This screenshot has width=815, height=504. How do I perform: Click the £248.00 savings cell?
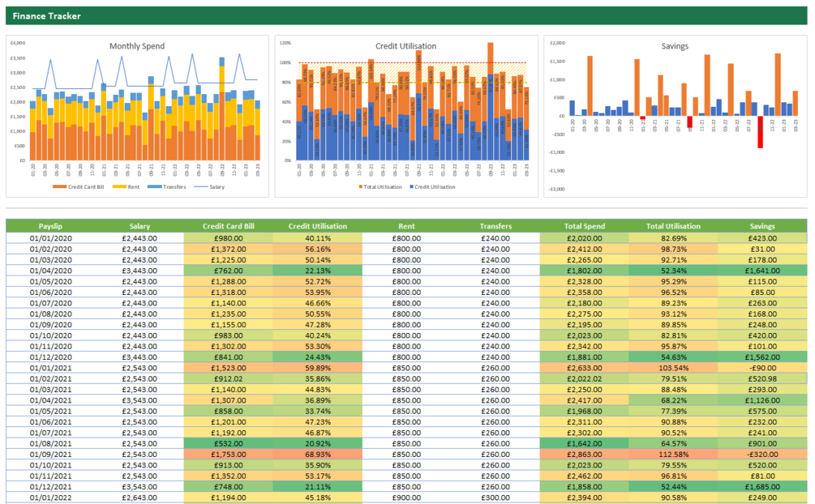pyautogui.click(x=762, y=325)
